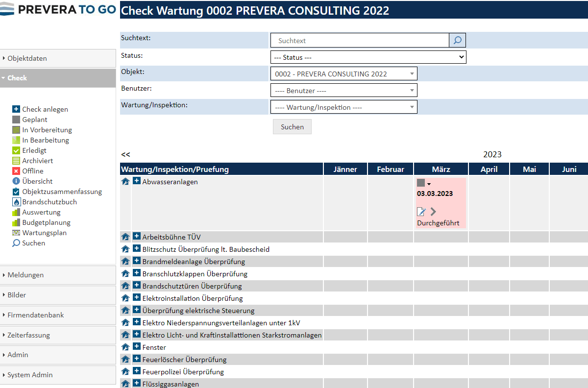This screenshot has height=388, width=588.
Task: Open Brandschutzbuch from the sidebar
Action: coord(49,202)
